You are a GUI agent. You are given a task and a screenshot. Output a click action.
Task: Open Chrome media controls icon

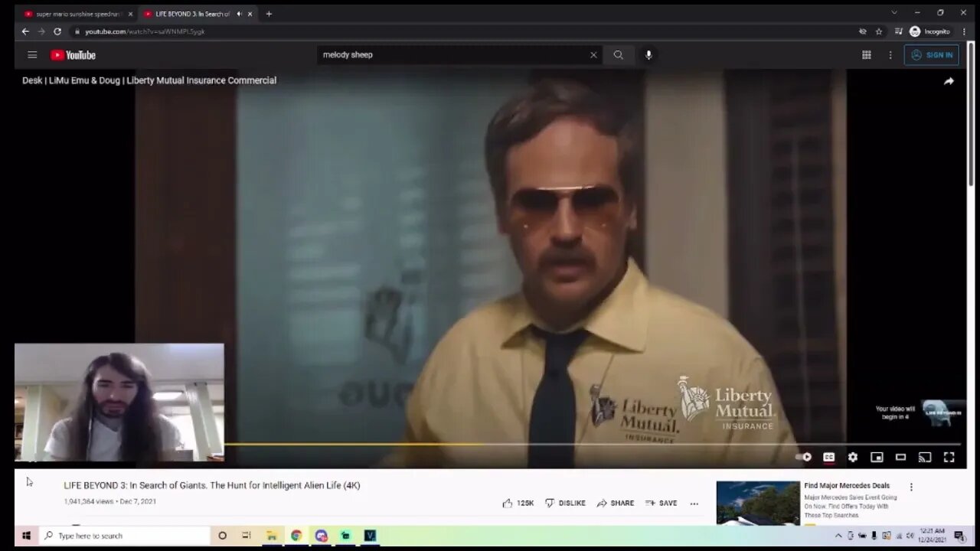pyautogui.click(x=899, y=31)
